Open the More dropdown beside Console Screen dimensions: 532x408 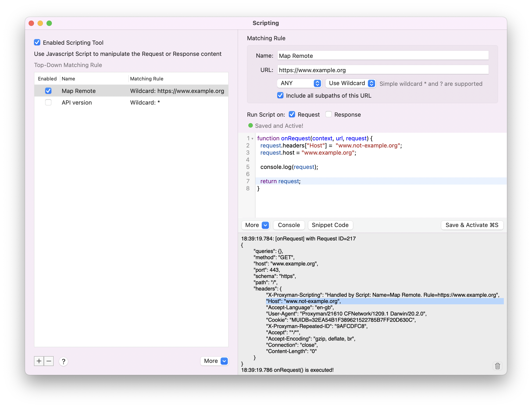point(255,225)
